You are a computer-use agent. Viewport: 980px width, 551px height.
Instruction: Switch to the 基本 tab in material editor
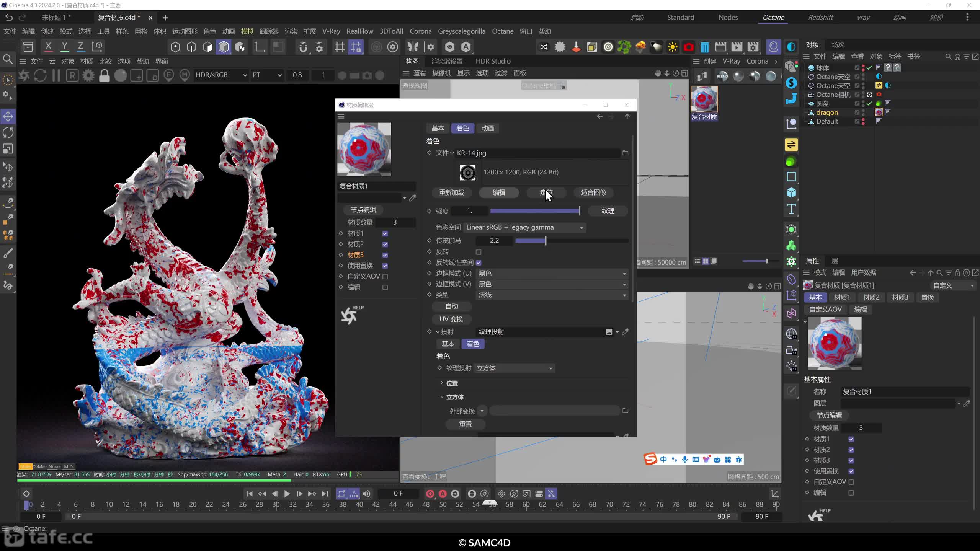point(438,128)
